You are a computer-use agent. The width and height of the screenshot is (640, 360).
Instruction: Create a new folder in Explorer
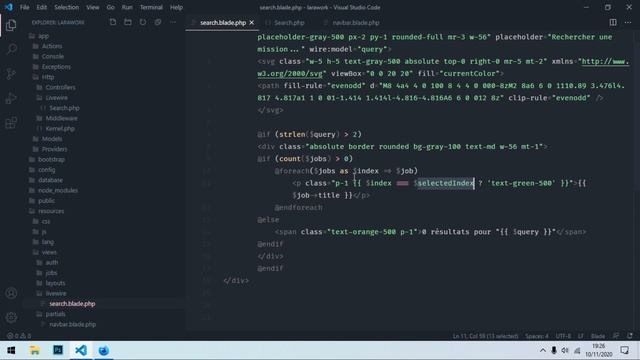(x=128, y=22)
